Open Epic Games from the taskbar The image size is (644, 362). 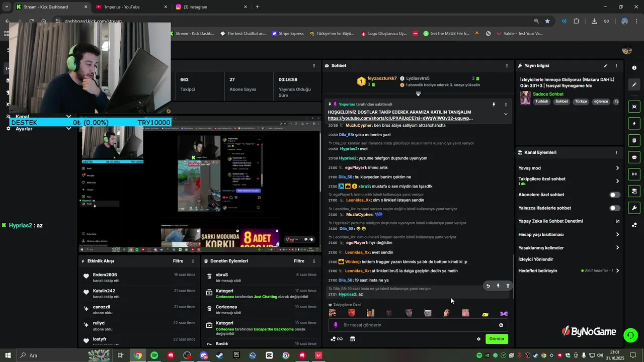236,355
